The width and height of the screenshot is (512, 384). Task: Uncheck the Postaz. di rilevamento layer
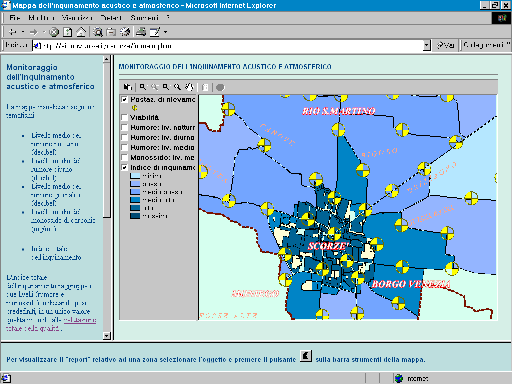124,99
